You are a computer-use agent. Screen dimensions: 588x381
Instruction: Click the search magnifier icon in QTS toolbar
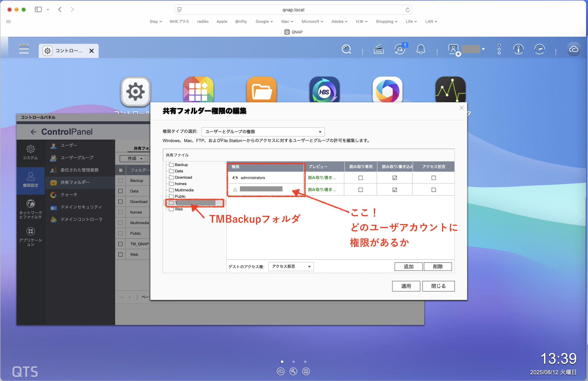346,49
